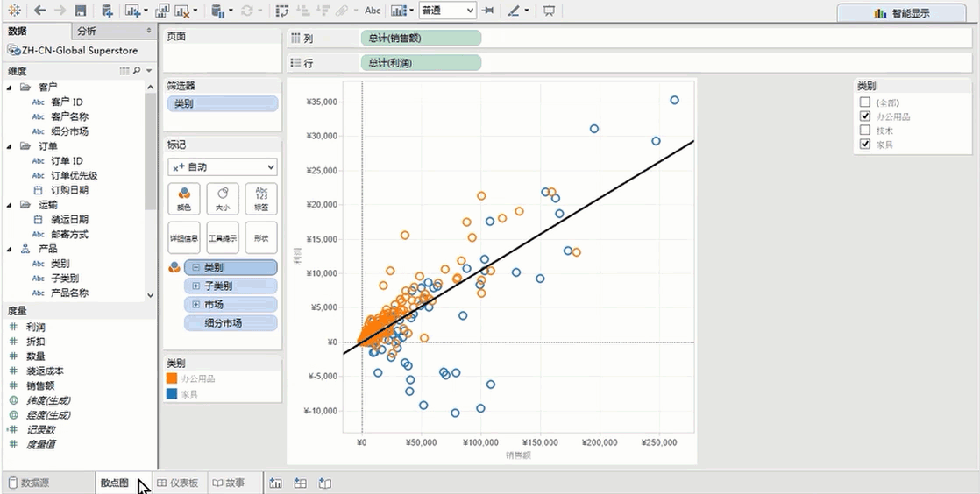Screen dimensions: 980x494
Task: Click the orange 办公用品 legend swatch
Action: coord(172,379)
